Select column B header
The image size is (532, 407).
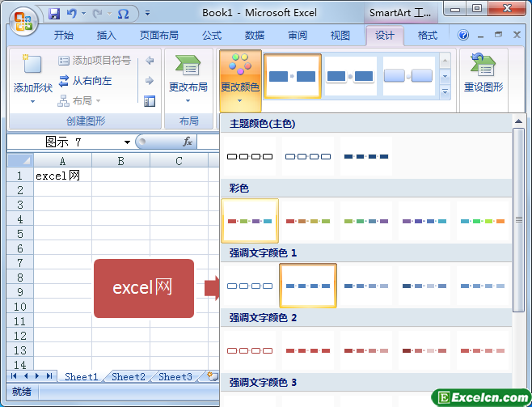tap(120, 160)
